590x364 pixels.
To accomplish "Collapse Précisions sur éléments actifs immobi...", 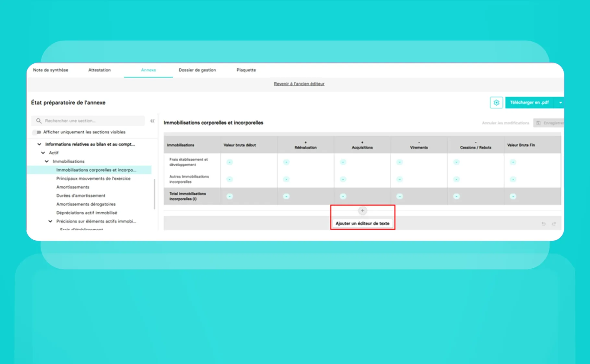I will tap(50, 221).
